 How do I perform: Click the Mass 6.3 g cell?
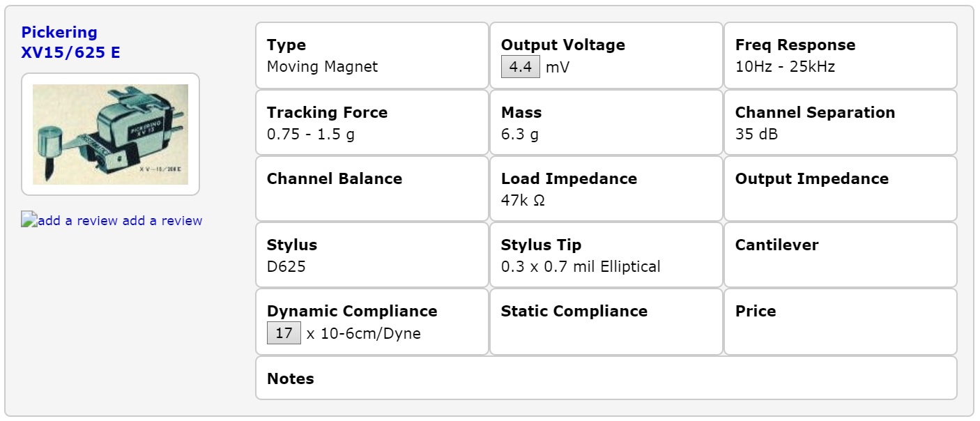point(606,123)
